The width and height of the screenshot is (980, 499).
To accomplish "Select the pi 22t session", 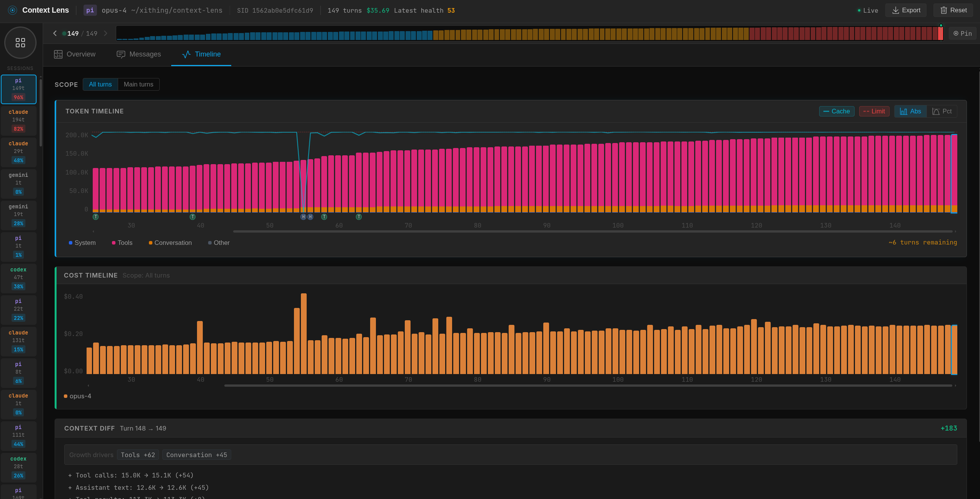I will point(18,309).
